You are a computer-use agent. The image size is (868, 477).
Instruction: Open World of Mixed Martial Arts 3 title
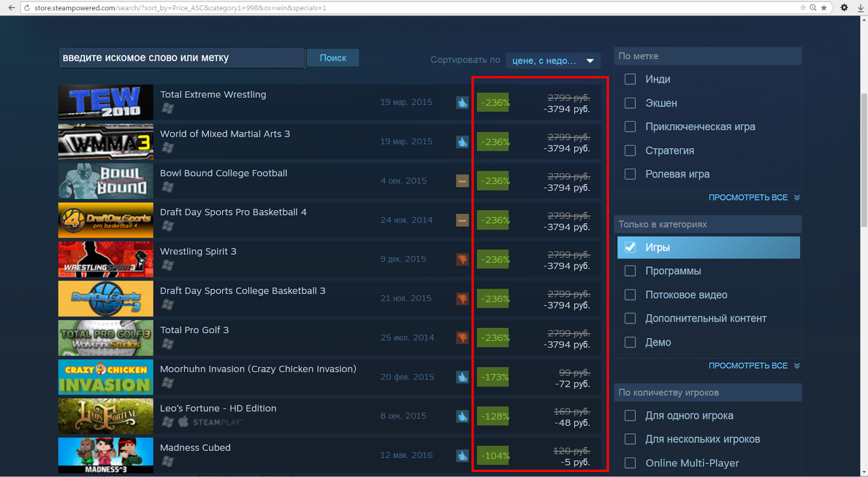point(225,133)
